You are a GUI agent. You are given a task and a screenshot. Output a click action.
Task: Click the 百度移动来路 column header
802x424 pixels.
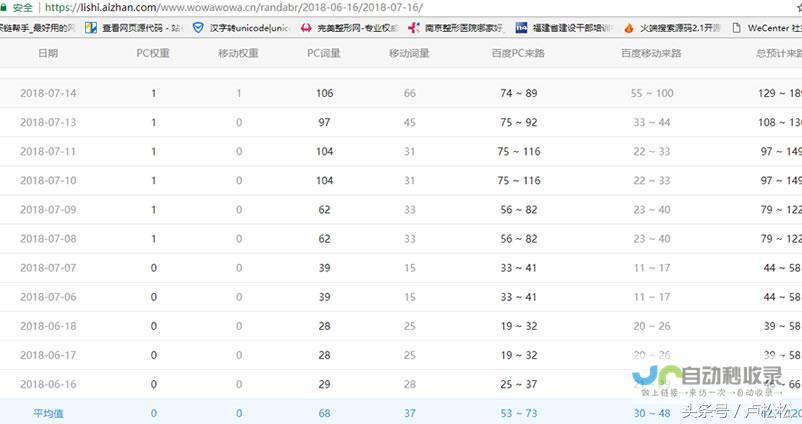651,53
